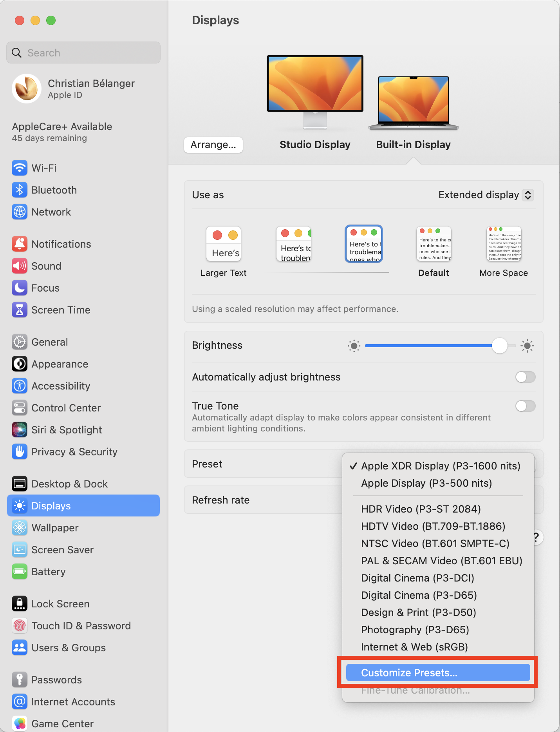Click the Displays page title
Viewport: 560px width, 732px height.
(x=215, y=20)
